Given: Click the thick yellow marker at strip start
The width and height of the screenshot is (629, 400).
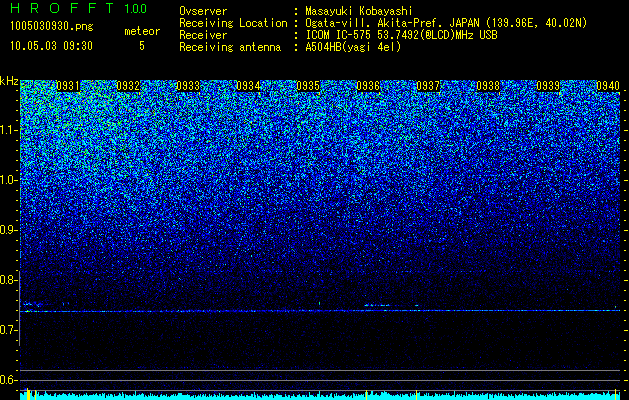Looking at the screenshot, I should tap(28, 394).
